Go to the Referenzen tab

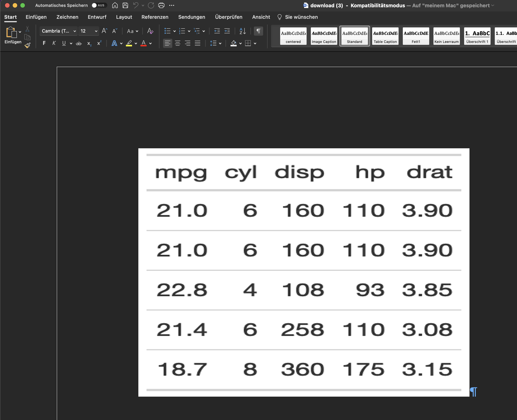(x=155, y=17)
